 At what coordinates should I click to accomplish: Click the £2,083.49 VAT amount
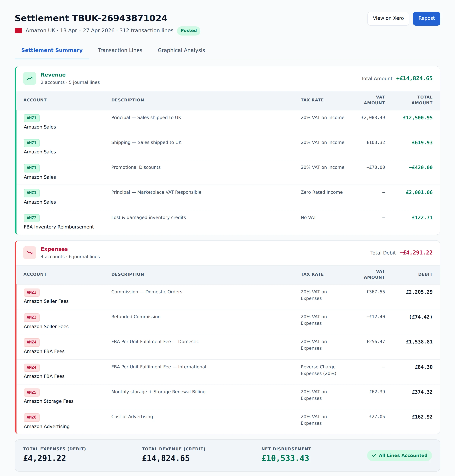373,118
